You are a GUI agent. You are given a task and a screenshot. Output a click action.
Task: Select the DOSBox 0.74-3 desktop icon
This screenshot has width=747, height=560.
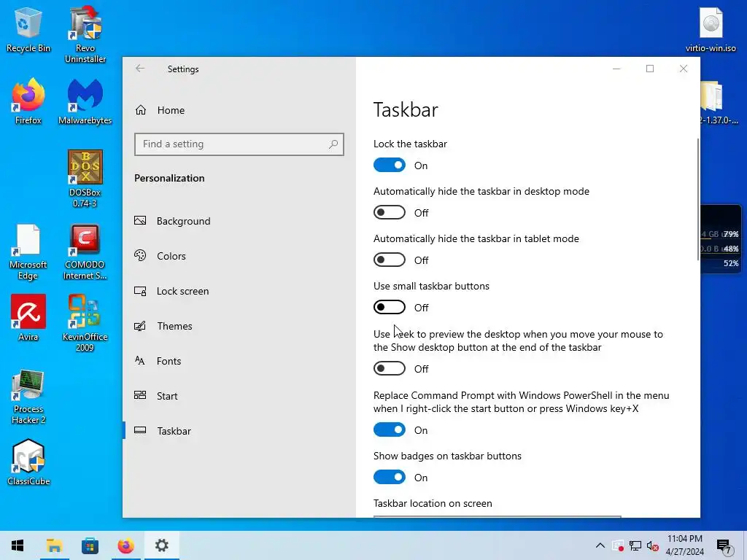pyautogui.click(x=85, y=179)
